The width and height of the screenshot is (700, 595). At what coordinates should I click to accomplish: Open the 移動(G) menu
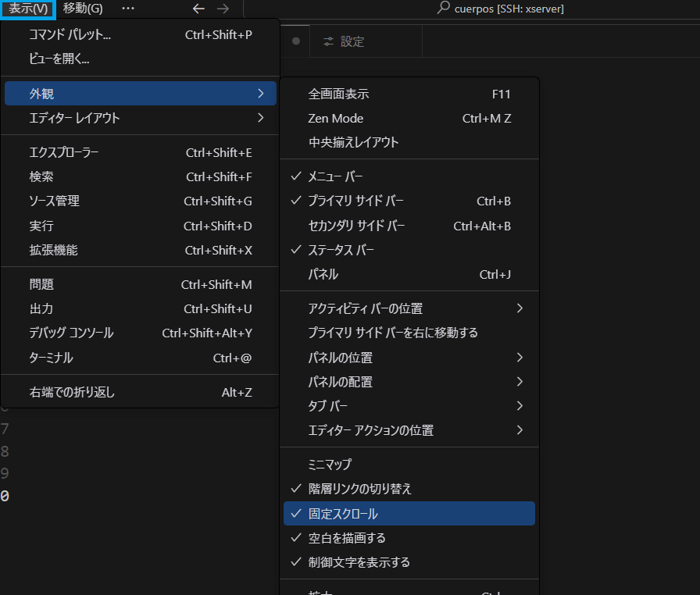(83, 9)
